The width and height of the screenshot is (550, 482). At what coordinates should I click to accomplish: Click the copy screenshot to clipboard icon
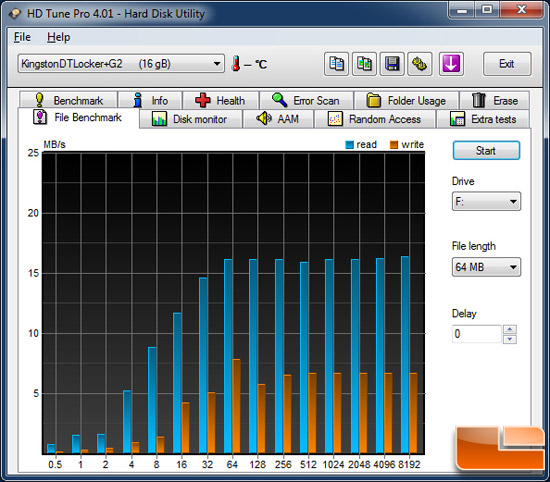point(364,64)
